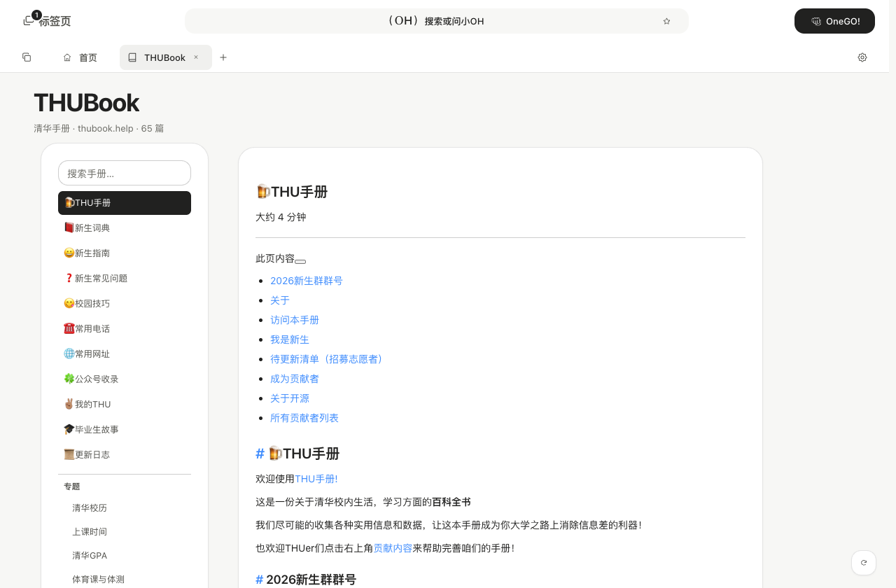Open 毕业生故事 sidebar entry
Viewport: 896px width, 588px height.
(125, 430)
